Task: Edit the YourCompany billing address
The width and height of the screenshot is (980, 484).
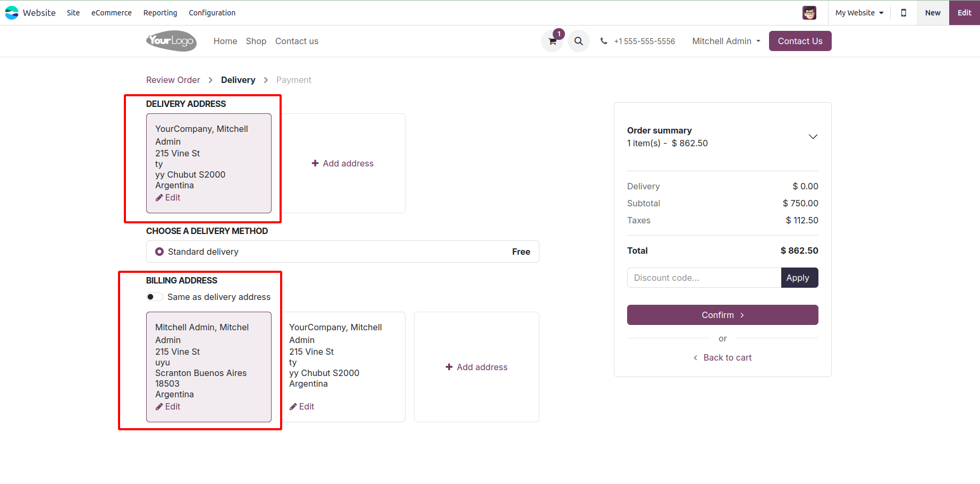Action: [x=302, y=406]
